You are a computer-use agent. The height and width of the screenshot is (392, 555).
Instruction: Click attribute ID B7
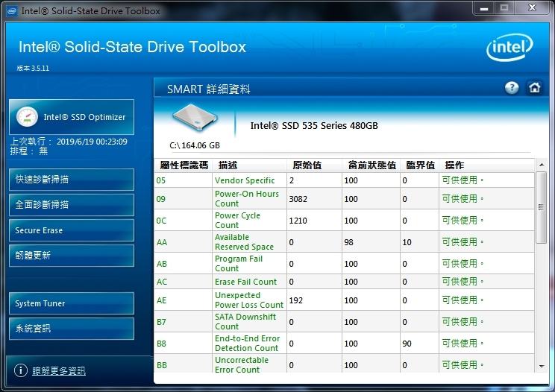click(161, 322)
